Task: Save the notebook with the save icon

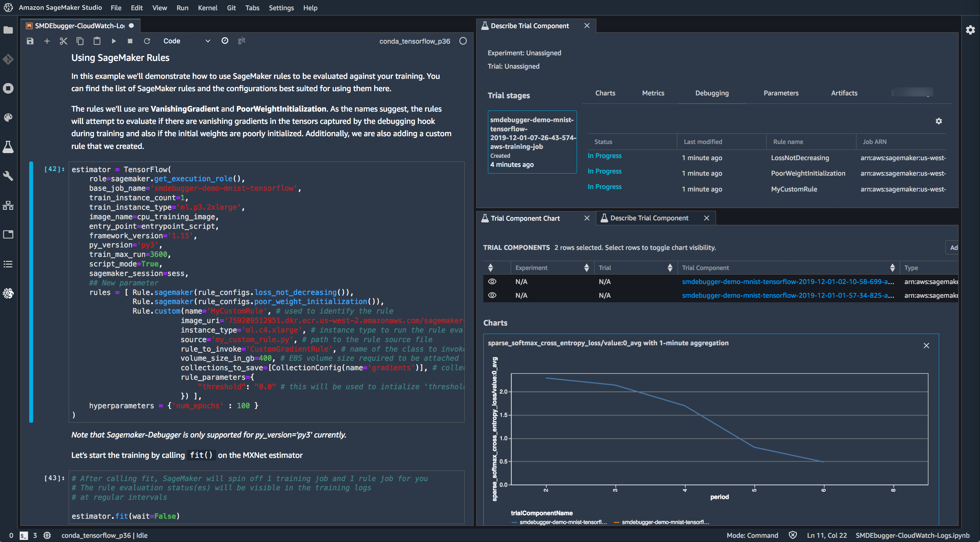Action: tap(30, 41)
